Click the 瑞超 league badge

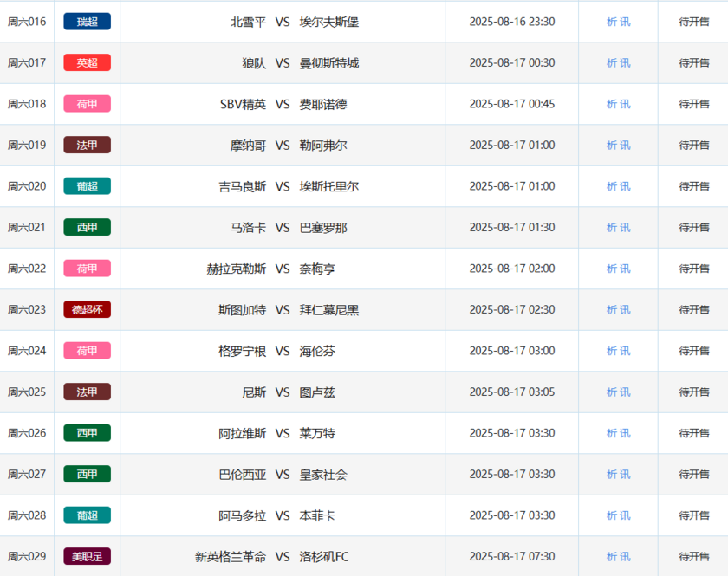tap(87, 22)
